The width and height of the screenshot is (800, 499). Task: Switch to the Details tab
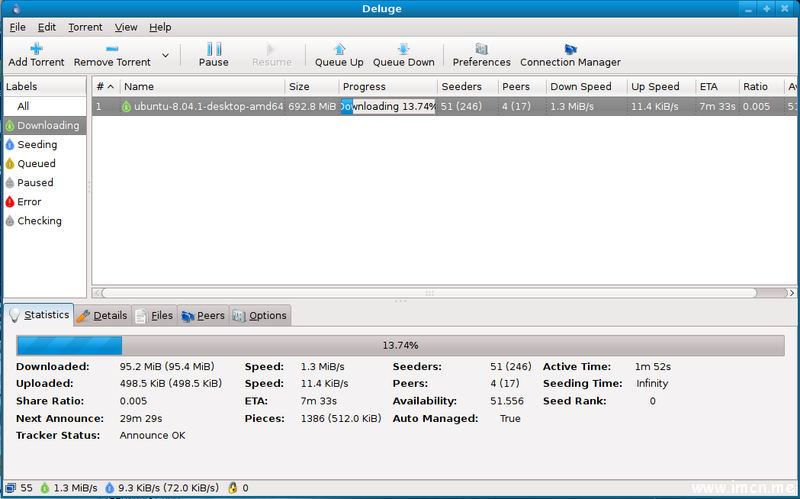point(103,316)
